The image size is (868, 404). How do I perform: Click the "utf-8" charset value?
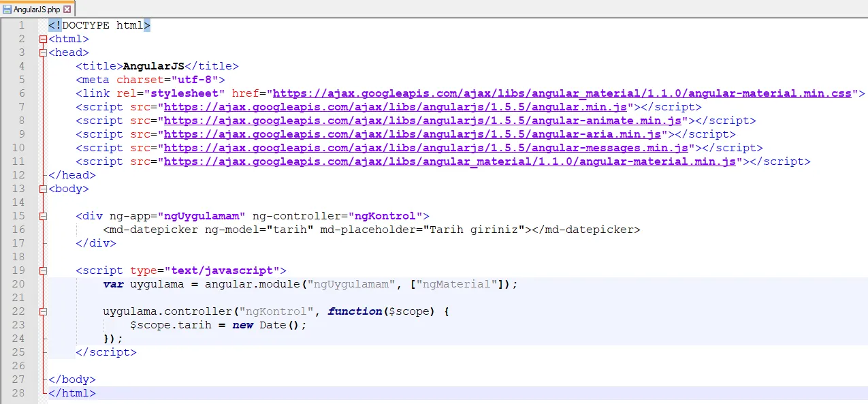195,80
